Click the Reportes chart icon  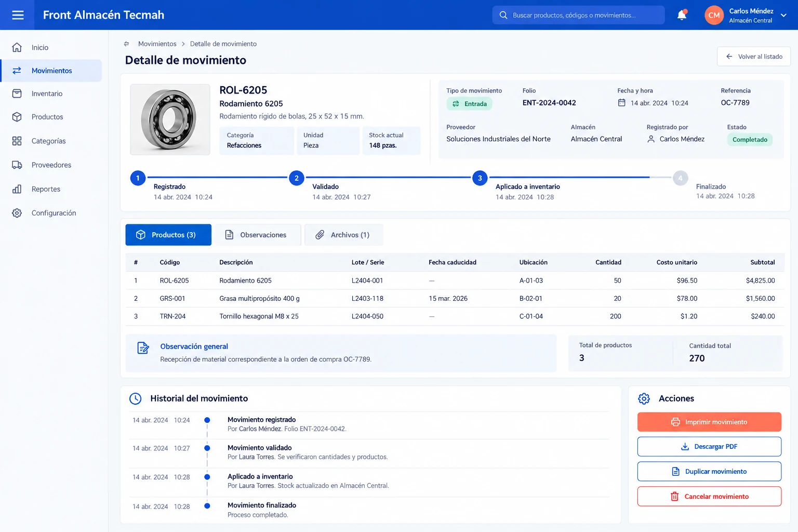click(x=17, y=189)
